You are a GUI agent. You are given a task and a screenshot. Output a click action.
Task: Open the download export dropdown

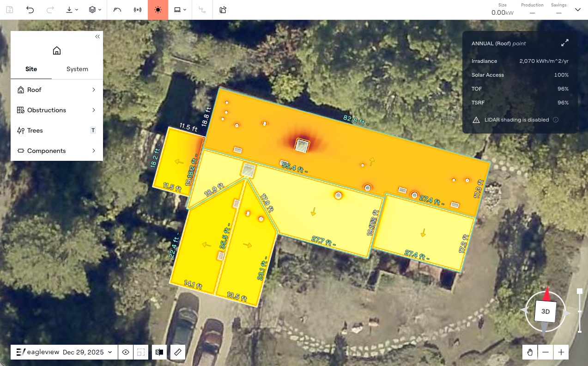tap(72, 10)
